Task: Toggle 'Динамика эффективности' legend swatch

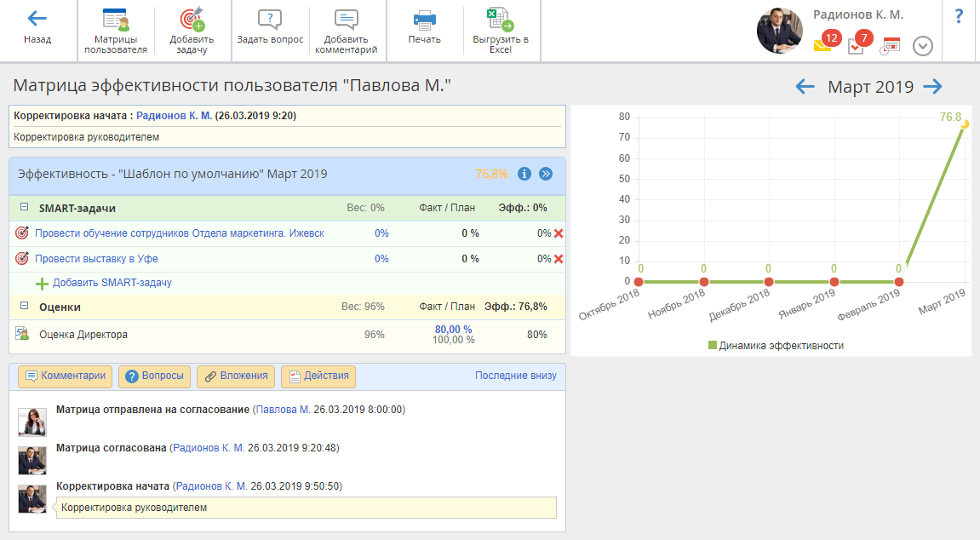Action: (x=713, y=346)
